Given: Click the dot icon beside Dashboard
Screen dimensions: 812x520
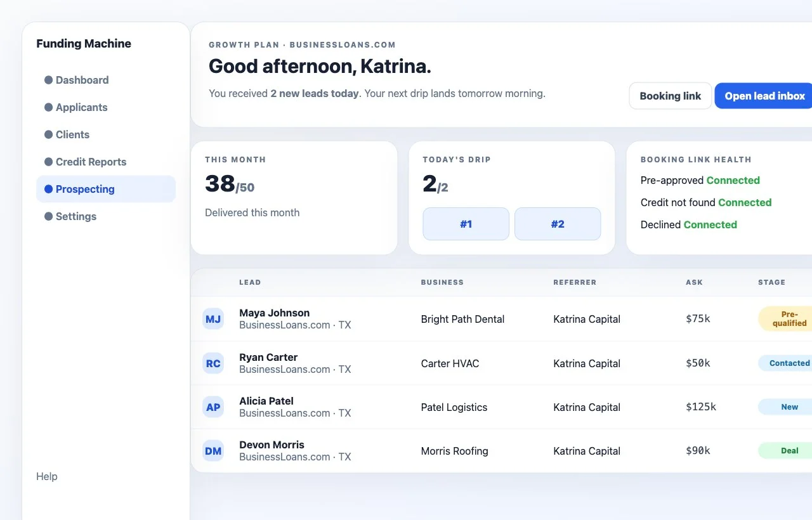Looking at the screenshot, I should [48, 80].
